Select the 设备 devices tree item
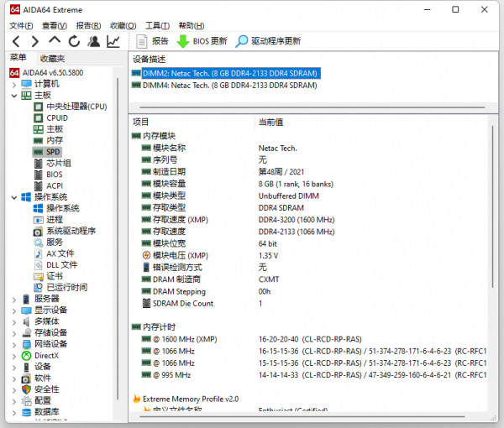Image resolution: width=504 pixels, height=428 pixels. point(43,367)
